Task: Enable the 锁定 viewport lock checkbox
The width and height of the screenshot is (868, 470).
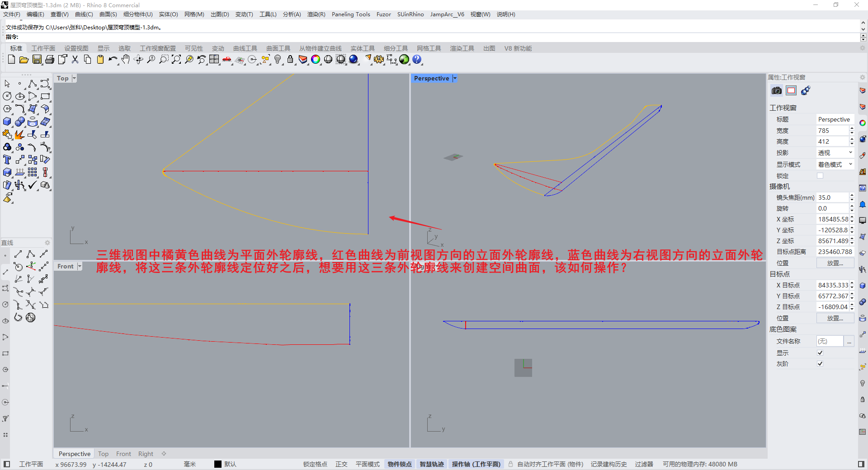Action: point(820,176)
